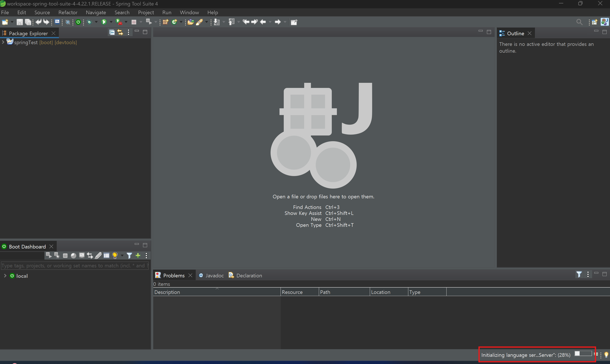Click the lightbulb icon in Boot Dashboard toolbar

click(115, 255)
